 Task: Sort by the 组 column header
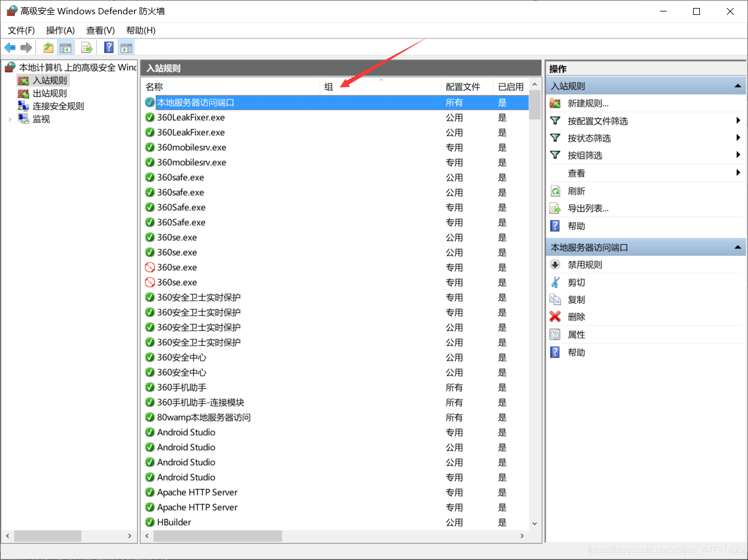381,87
